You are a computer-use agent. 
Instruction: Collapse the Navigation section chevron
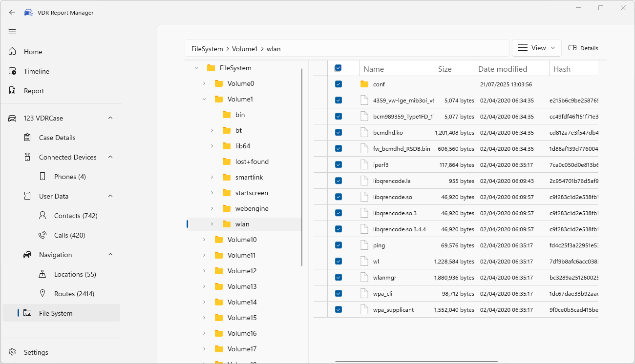click(110, 255)
